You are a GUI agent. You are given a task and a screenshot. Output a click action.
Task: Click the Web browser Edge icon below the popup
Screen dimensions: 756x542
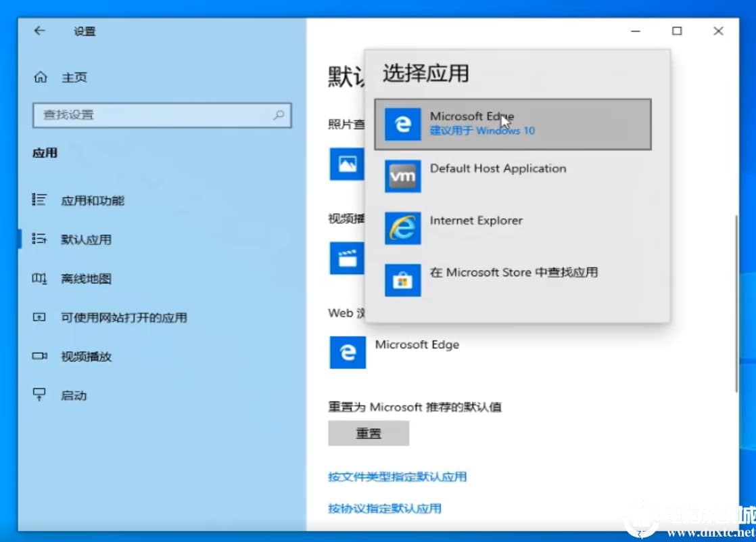(348, 353)
